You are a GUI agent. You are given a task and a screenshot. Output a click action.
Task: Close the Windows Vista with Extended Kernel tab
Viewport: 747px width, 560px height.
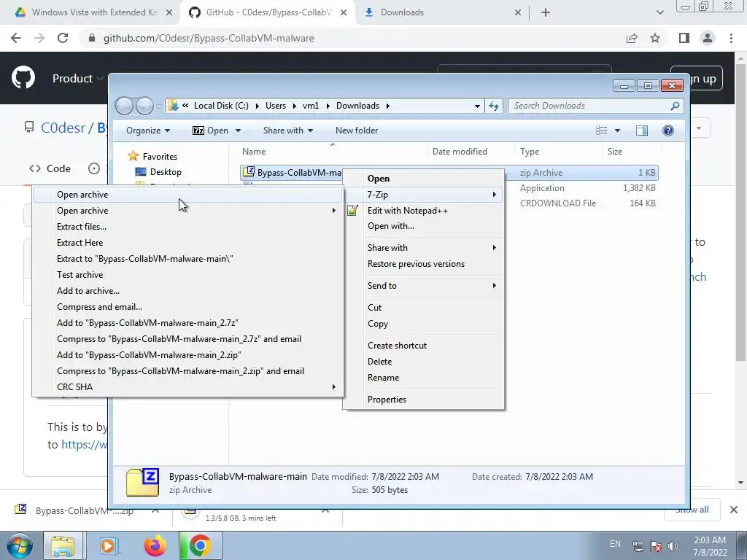(169, 12)
